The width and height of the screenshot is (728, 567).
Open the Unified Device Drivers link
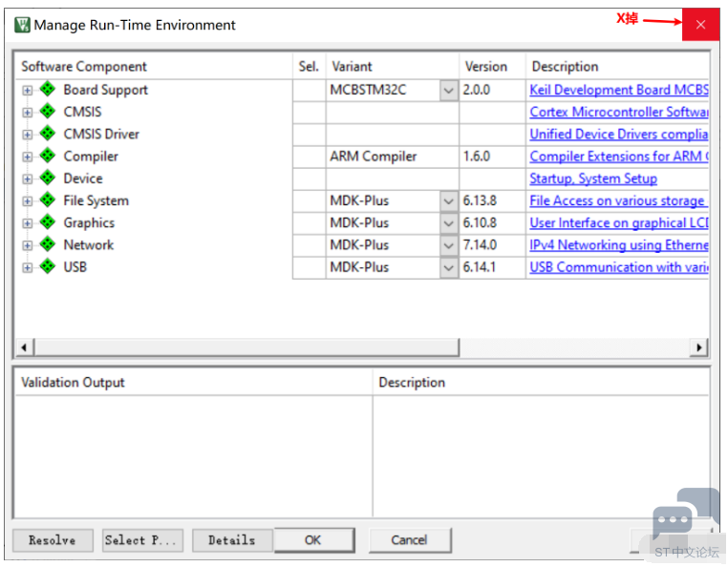coord(619,135)
